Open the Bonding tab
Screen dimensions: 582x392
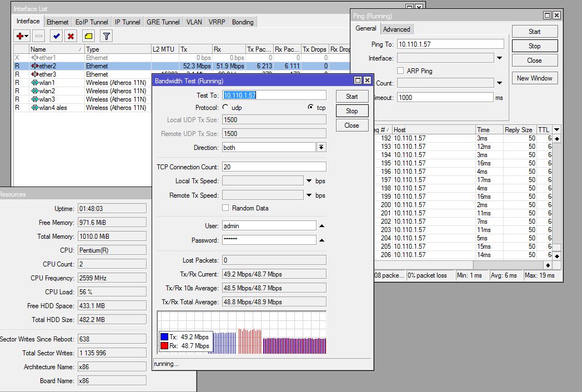coord(243,22)
